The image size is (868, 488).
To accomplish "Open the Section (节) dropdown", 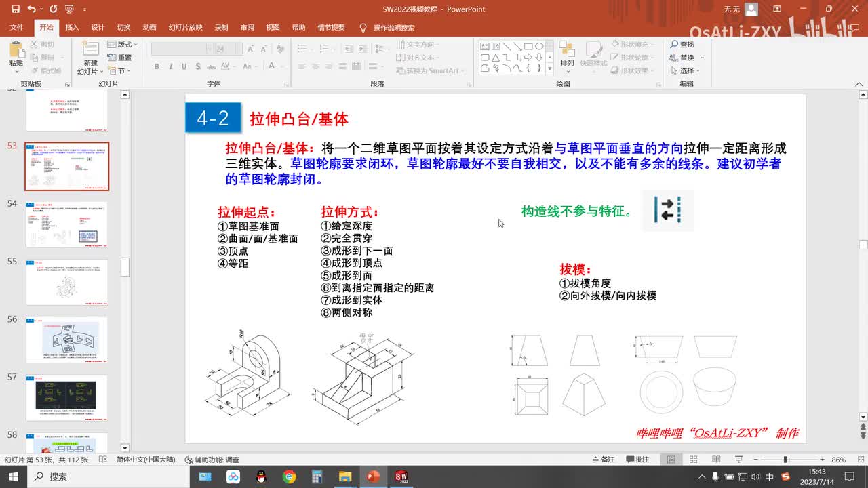I will (119, 70).
